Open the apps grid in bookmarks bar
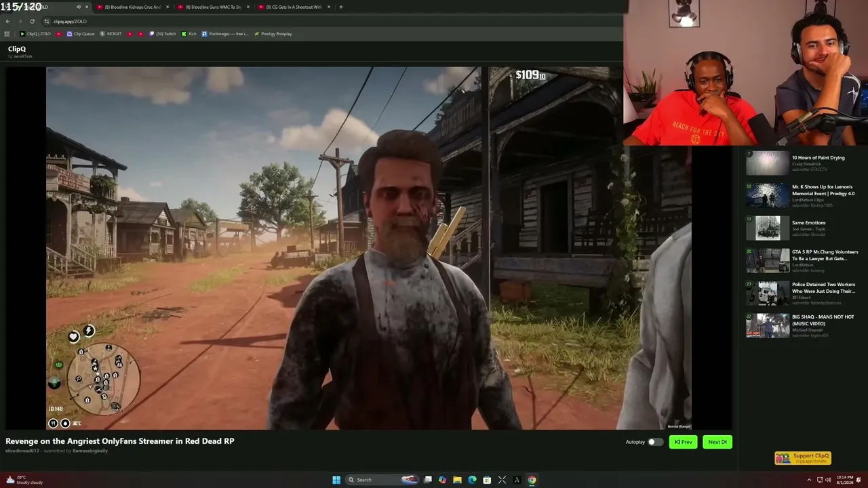This screenshot has width=868, height=488. click(7, 34)
